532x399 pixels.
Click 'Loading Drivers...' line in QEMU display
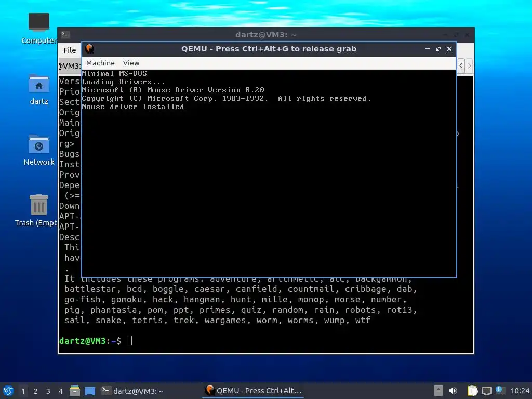124,82
